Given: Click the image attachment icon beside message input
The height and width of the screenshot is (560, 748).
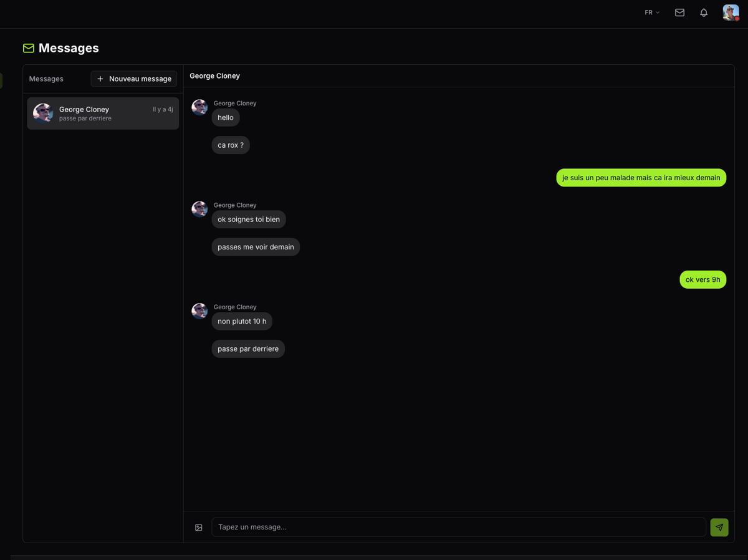Looking at the screenshot, I should click(x=199, y=528).
